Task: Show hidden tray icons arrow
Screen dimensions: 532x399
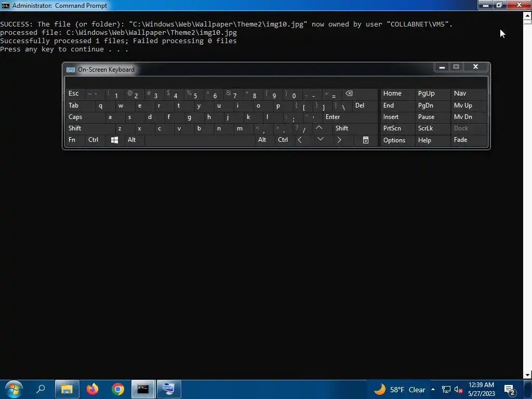Action: pyautogui.click(x=433, y=389)
